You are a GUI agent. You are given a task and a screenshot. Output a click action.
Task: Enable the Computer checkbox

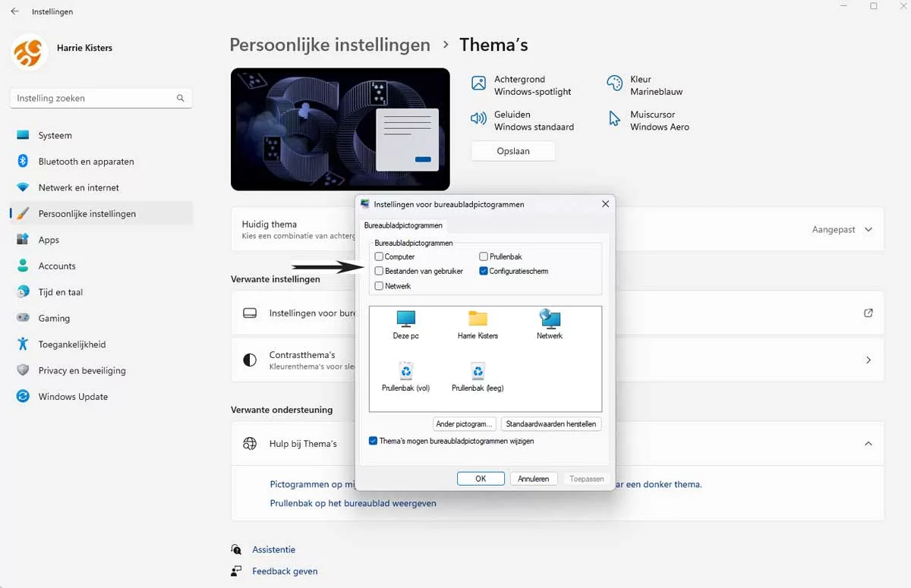[x=379, y=257]
